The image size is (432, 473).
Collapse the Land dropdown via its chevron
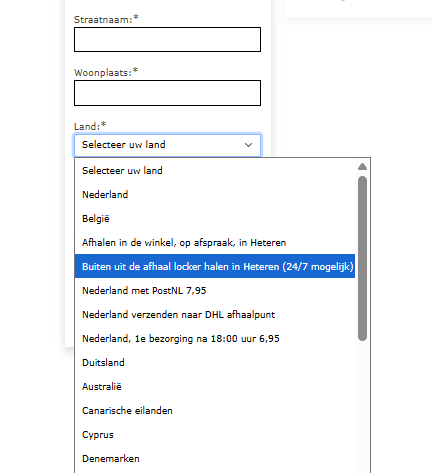pyautogui.click(x=248, y=145)
